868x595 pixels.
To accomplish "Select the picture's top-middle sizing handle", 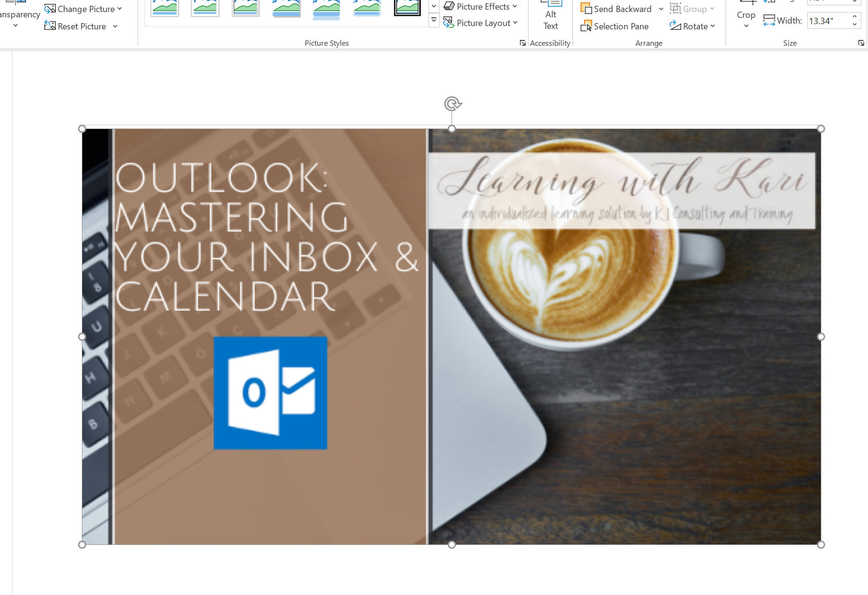I will coord(452,129).
